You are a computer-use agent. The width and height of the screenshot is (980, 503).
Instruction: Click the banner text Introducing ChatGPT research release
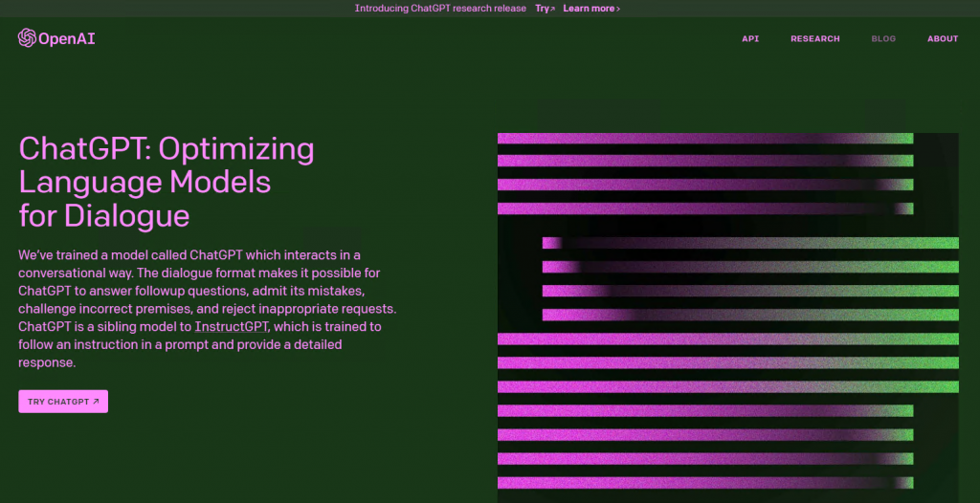(440, 9)
